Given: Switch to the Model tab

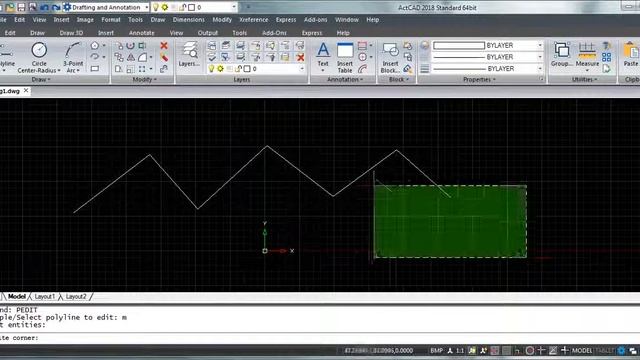Looking at the screenshot, I should (17, 296).
